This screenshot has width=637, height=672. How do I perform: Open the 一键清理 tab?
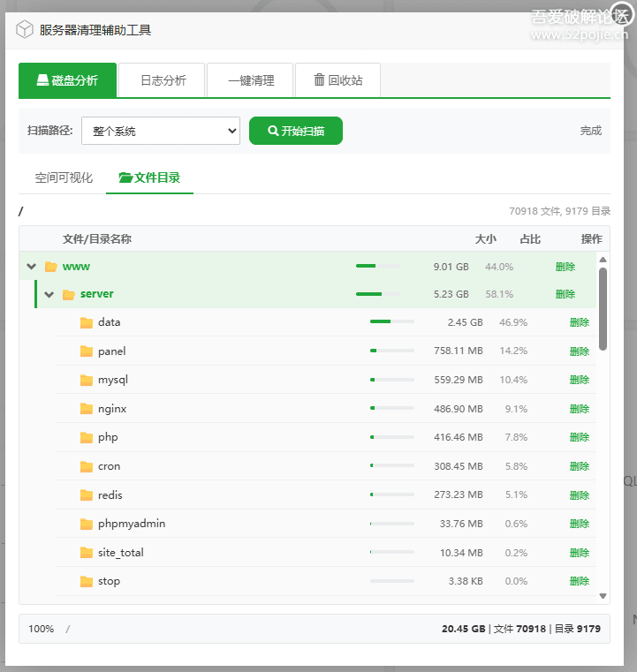(251, 80)
